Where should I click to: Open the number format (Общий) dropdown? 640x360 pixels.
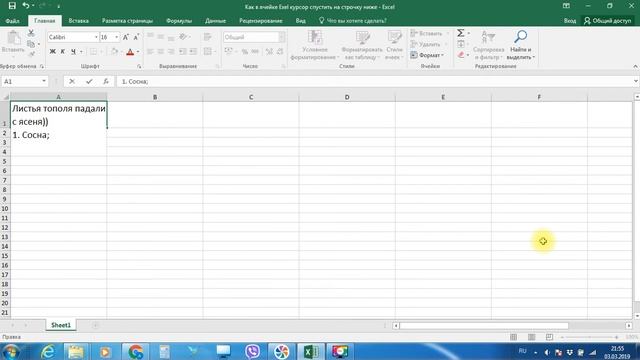click(x=282, y=37)
